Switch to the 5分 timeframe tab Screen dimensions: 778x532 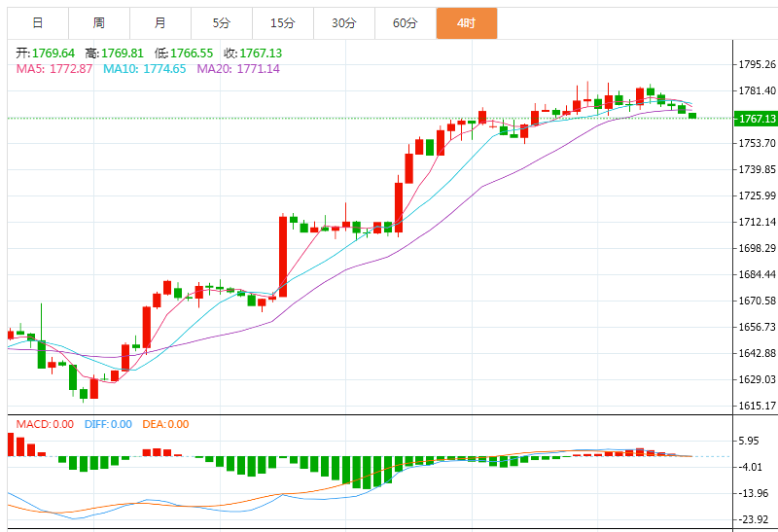click(x=221, y=22)
